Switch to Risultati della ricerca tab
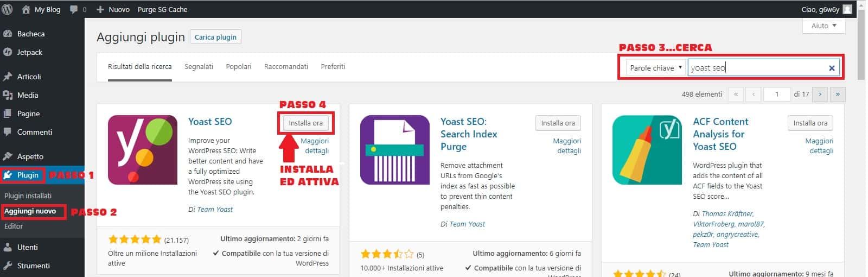Image resolution: width=868 pixels, height=277 pixels. 139,66
